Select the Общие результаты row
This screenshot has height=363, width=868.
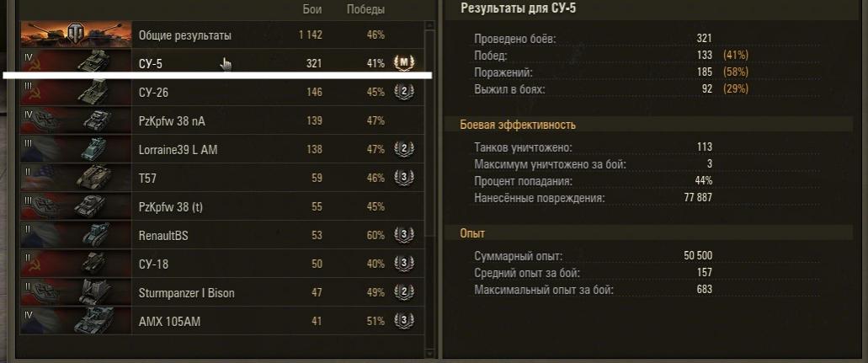(x=185, y=35)
